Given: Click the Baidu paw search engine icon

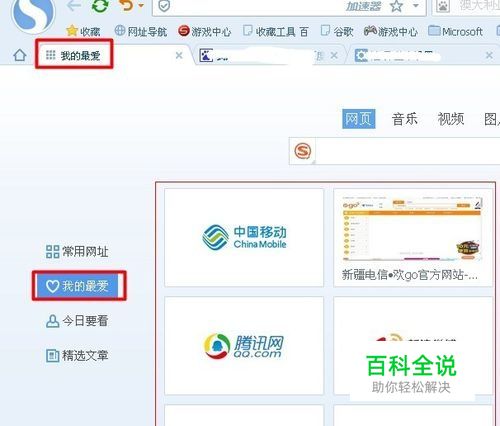Looking at the screenshot, I should point(443,6).
